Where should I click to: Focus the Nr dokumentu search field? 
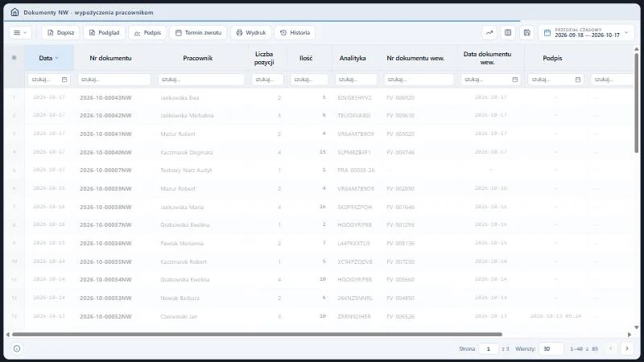pyautogui.click(x=114, y=79)
